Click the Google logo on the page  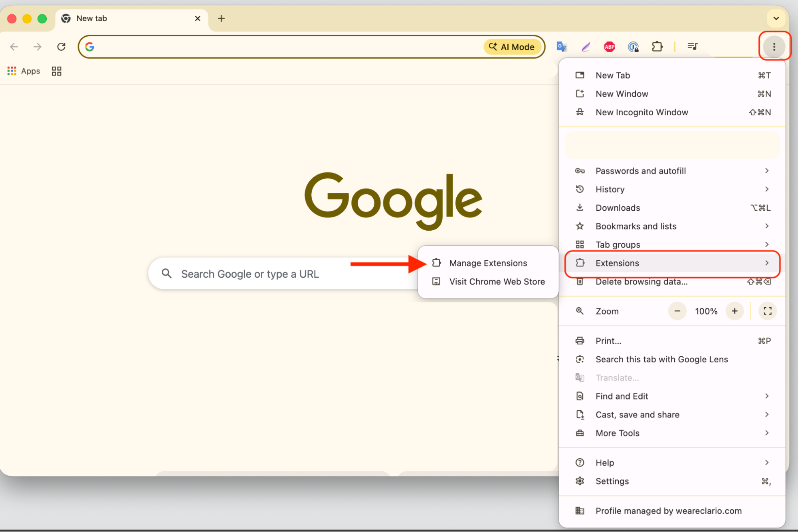(x=393, y=201)
